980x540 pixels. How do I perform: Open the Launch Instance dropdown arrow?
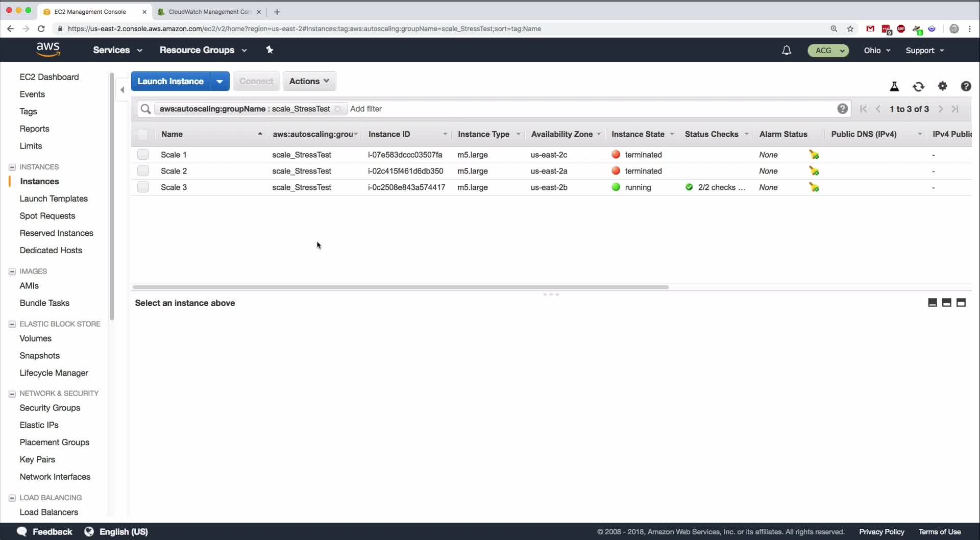[219, 81]
